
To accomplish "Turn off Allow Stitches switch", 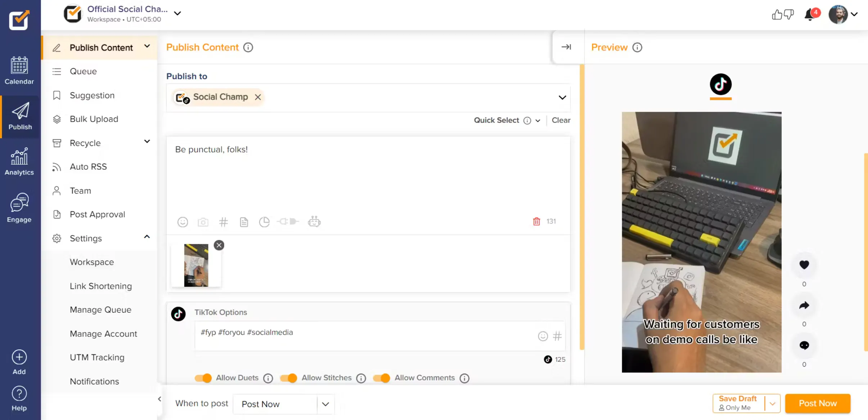I will [x=289, y=378].
